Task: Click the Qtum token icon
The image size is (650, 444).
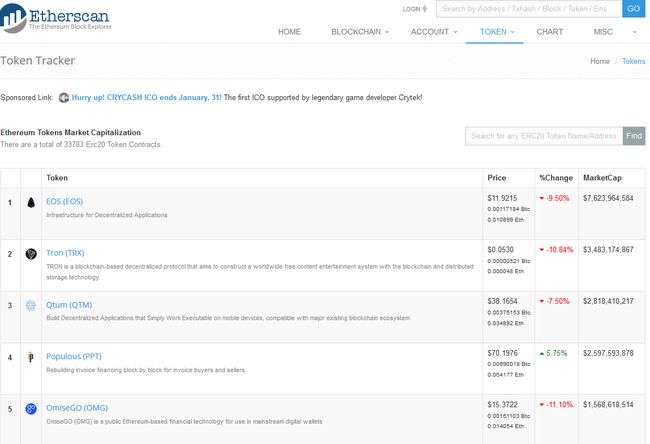Action: click(x=31, y=306)
